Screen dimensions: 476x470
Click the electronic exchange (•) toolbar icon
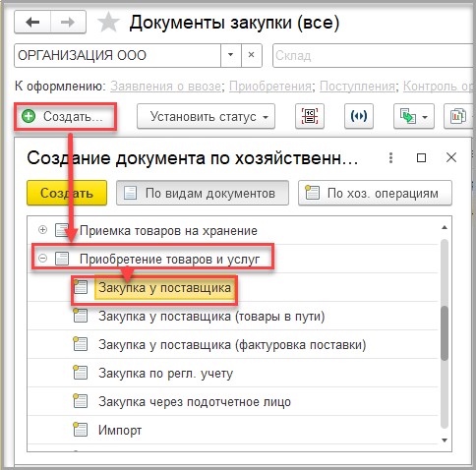pyautogui.click(x=359, y=116)
